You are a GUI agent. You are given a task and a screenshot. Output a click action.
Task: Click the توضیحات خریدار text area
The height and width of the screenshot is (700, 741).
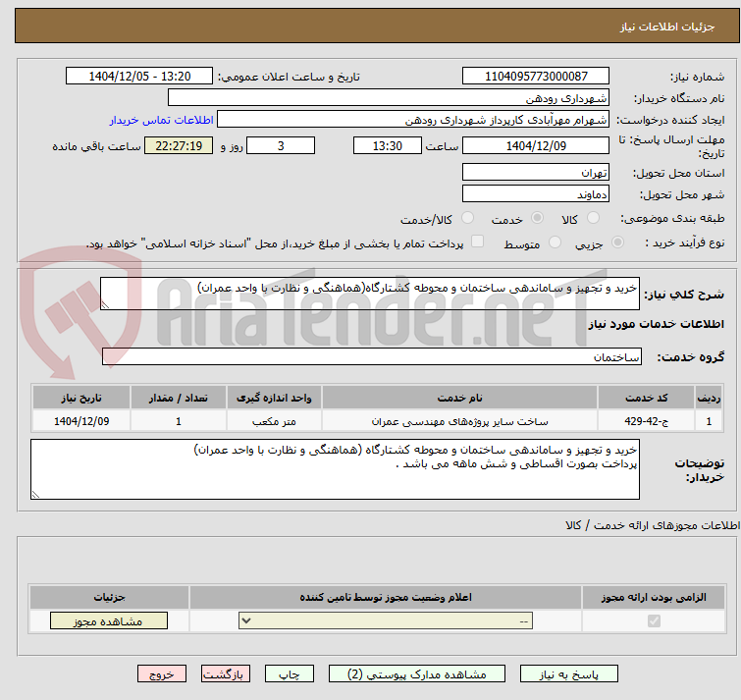(335, 469)
